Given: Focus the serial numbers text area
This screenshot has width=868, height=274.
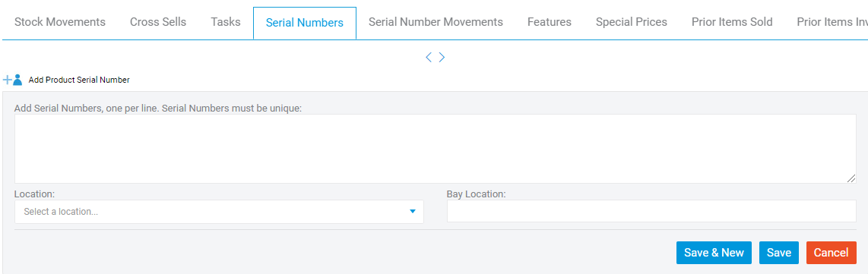Looking at the screenshot, I should click(435, 149).
